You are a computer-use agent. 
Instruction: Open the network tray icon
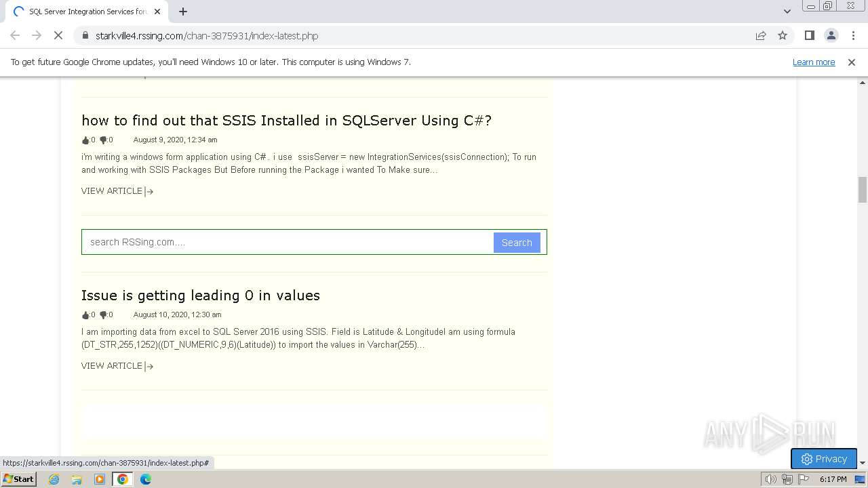[787, 479]
